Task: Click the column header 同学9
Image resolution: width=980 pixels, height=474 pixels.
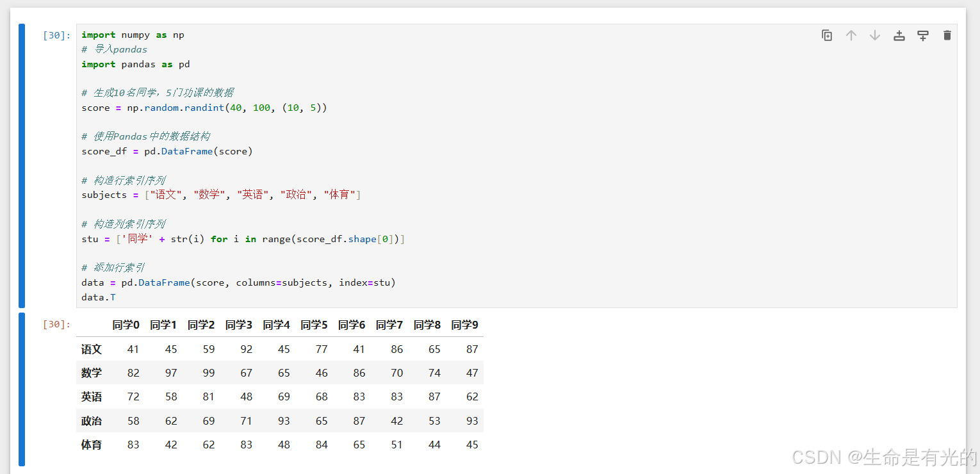Action: tap(465, 325)
